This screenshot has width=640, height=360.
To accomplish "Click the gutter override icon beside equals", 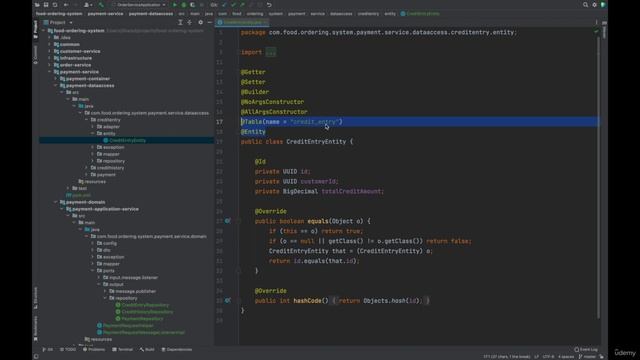I will point(228,221).
